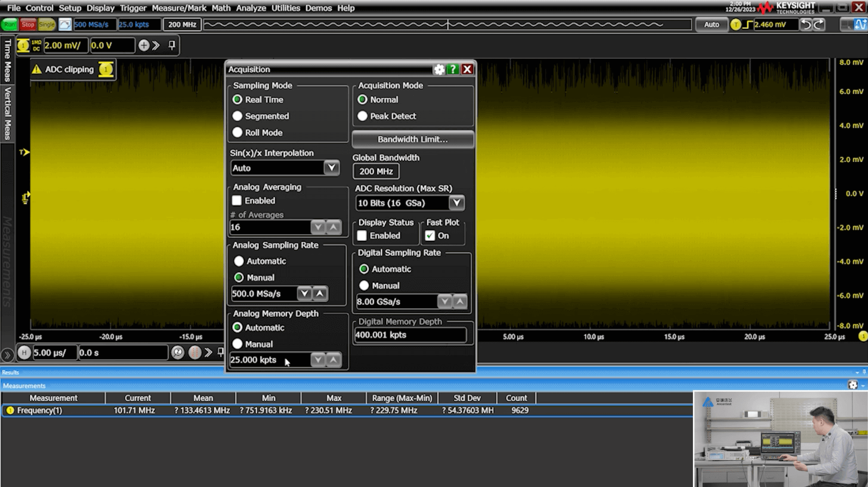This screenshot has width=868, height=487.
Task: Open the Acquisition dialog settings gear
Action: coord(439,70)
